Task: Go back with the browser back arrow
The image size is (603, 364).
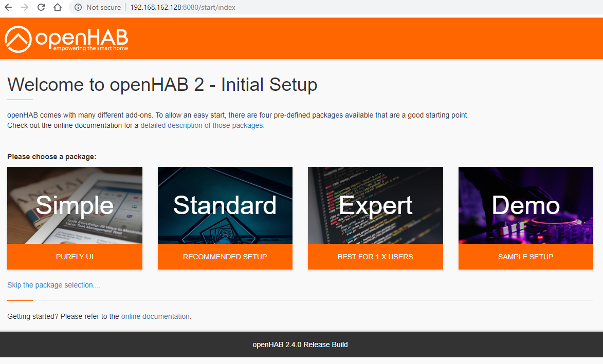Action: (x=8, y=7)
